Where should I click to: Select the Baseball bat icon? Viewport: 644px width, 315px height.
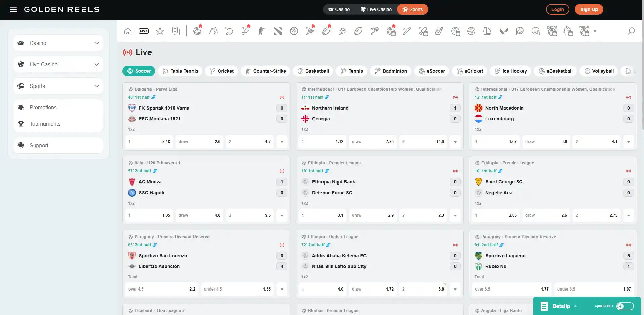point(407,31)
